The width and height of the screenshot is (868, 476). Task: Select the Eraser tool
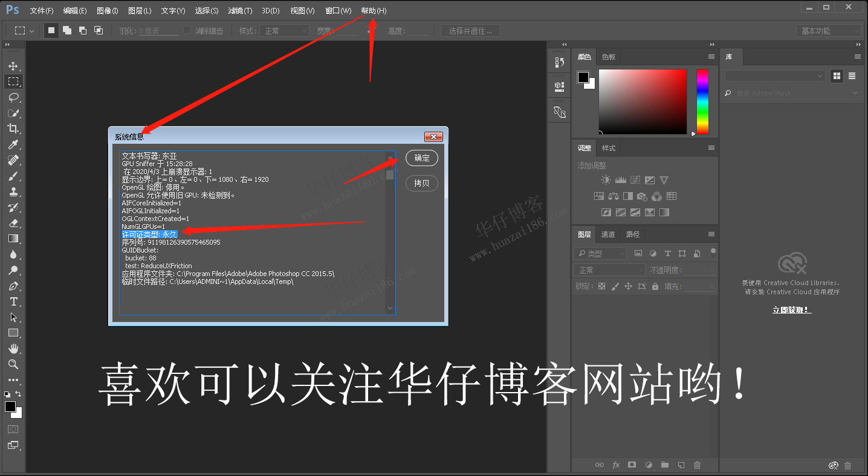click(13, 223)
